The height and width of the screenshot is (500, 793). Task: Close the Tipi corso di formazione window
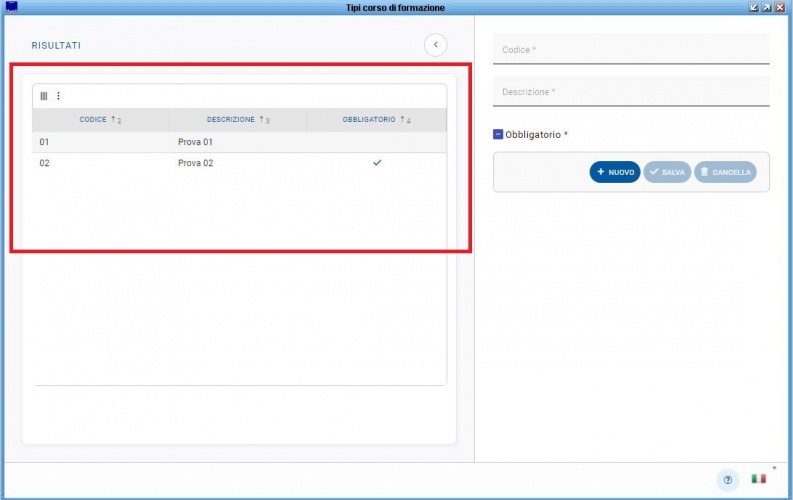780,7
